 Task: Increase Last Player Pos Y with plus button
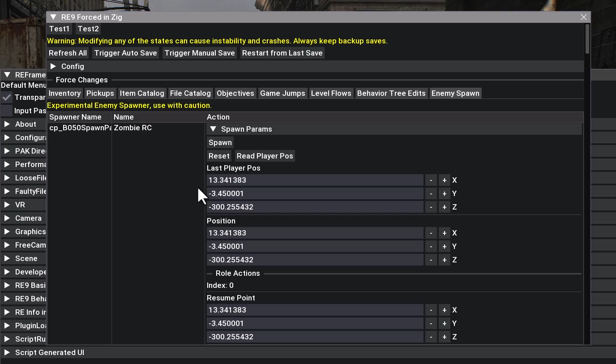coord(444,193)
